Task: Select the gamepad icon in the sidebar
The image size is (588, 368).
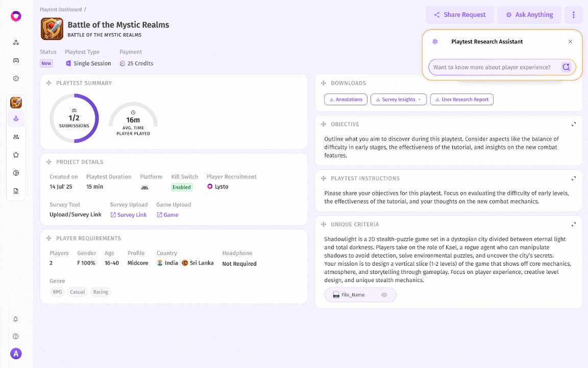Action: pos(16,60)
